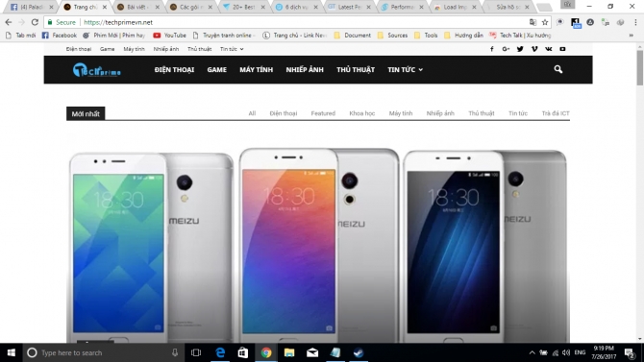Open THỦ THUẬT in the main menu

tap(356, 70)
